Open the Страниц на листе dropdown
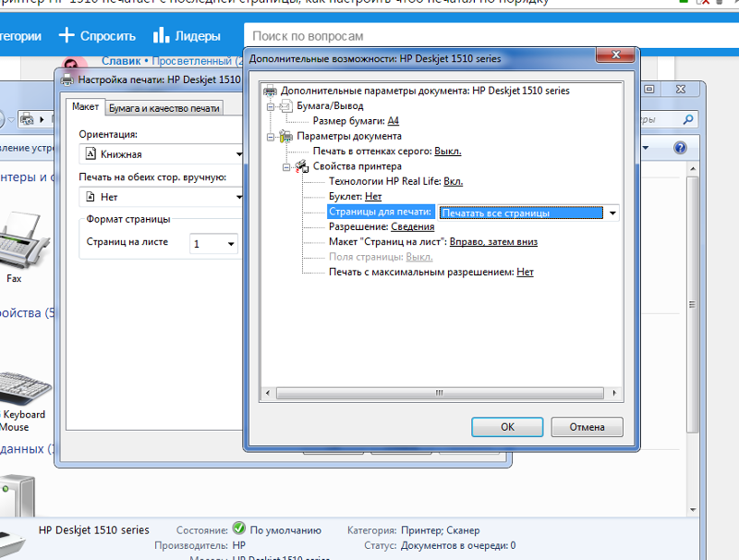Viewport: 739px width, 560px height. [231, 244]
